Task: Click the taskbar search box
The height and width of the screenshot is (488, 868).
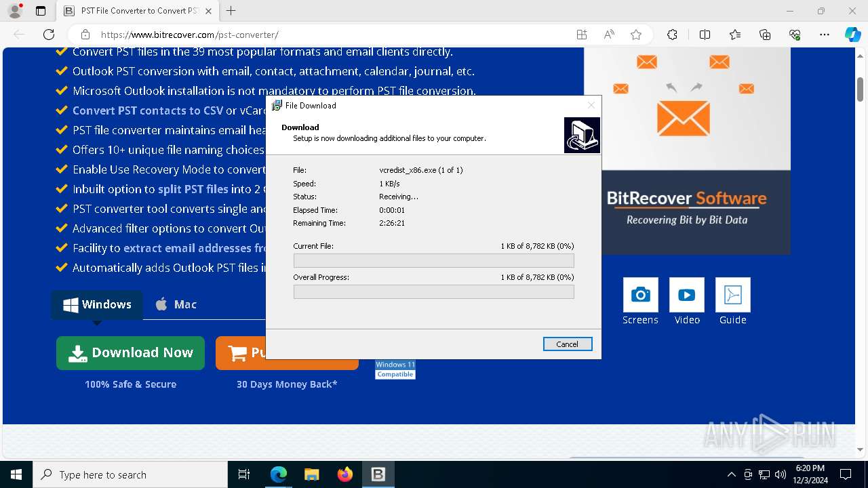Action: [x=130, y=474]
